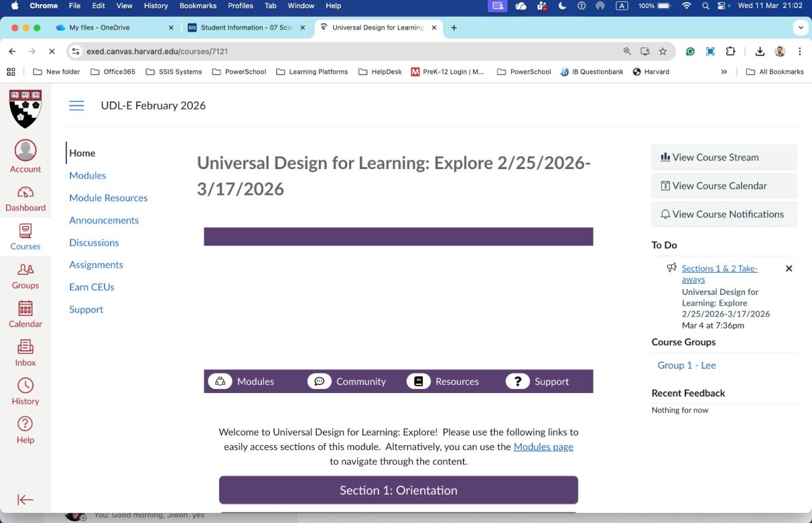Collapse the global navigation with arrow icon
This screenshot has height=523, width=812.
(x=25, y=500)
